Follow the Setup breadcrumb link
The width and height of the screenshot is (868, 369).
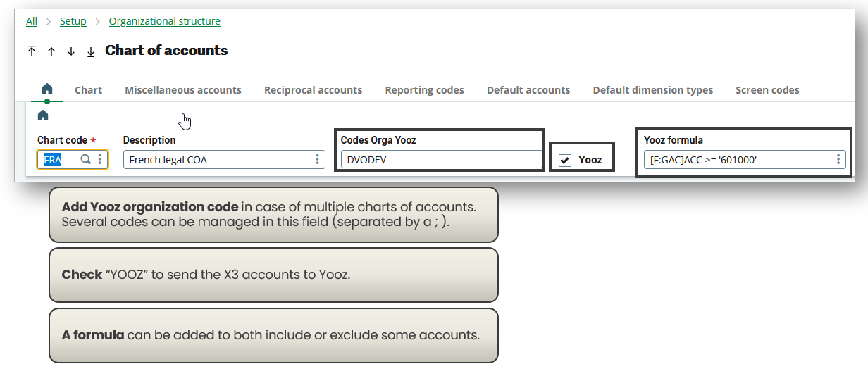(73, 21)
